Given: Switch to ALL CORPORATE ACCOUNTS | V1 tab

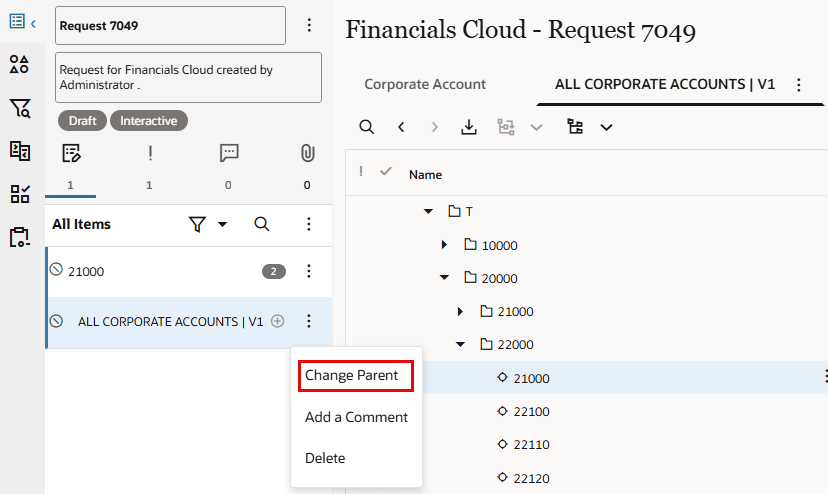Looking at the screenshot, I should pos(665,85).
